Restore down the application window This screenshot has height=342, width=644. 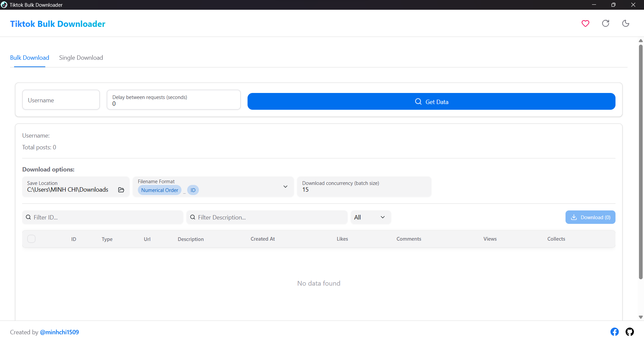coord(613,5)
